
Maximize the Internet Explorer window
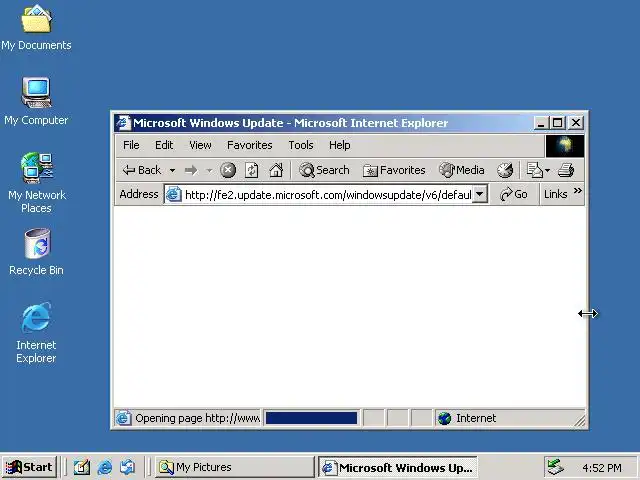[557, 123]
